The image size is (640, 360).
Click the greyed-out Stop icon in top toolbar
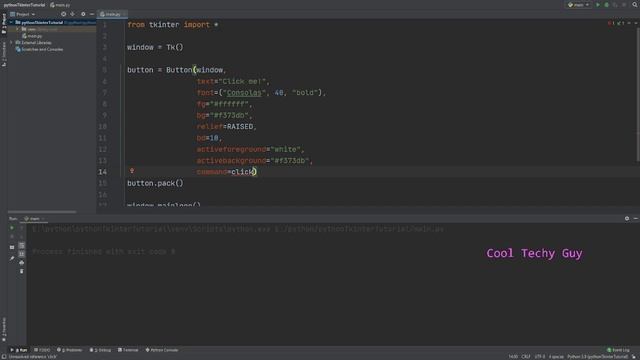(x=624, y=5)
